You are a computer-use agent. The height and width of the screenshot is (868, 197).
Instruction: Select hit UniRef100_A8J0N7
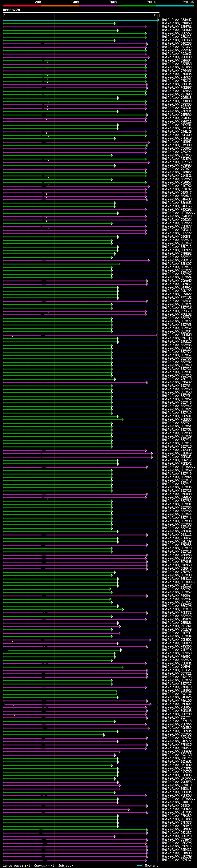[x=176, y=20]
